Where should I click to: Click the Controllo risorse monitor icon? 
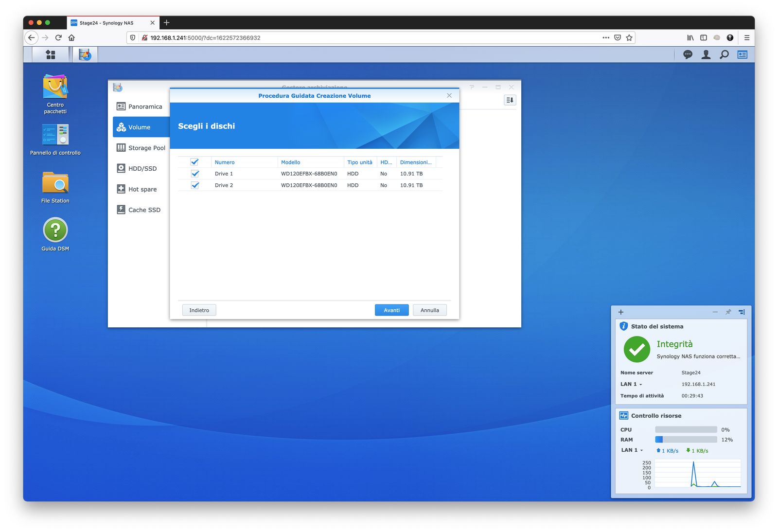coord(624,416)
